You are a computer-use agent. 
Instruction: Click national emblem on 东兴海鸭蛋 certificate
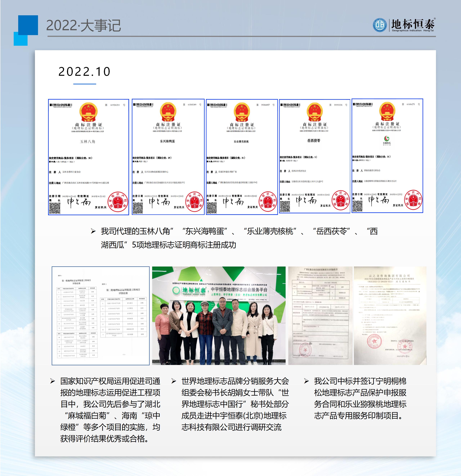pos(168,112)
